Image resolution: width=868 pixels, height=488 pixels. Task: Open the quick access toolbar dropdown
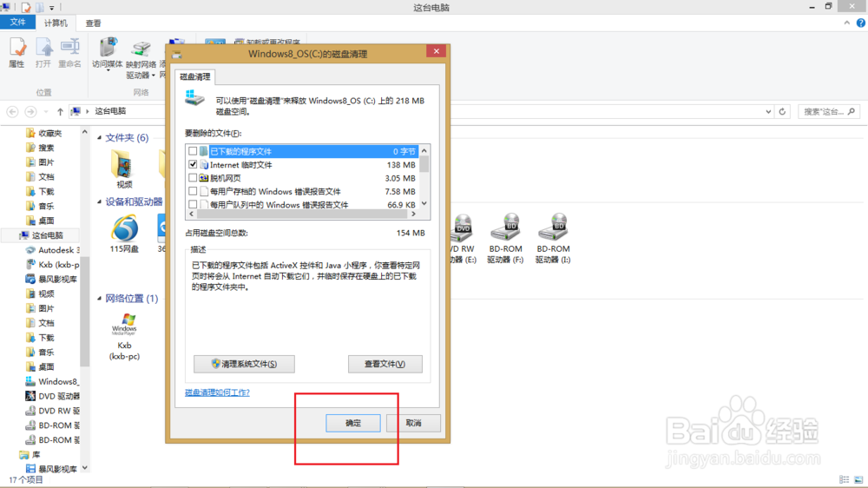point(52,8)
